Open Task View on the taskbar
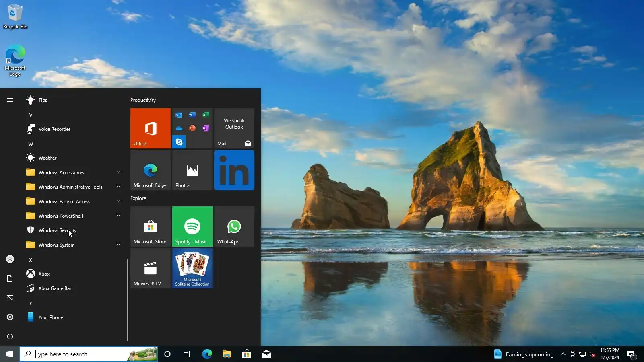This screenshot has width=644, height=362. tap(187, 354)
